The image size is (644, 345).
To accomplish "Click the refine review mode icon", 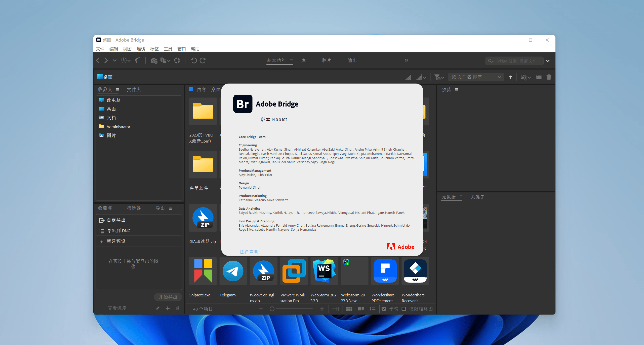I will pos(177,60).
